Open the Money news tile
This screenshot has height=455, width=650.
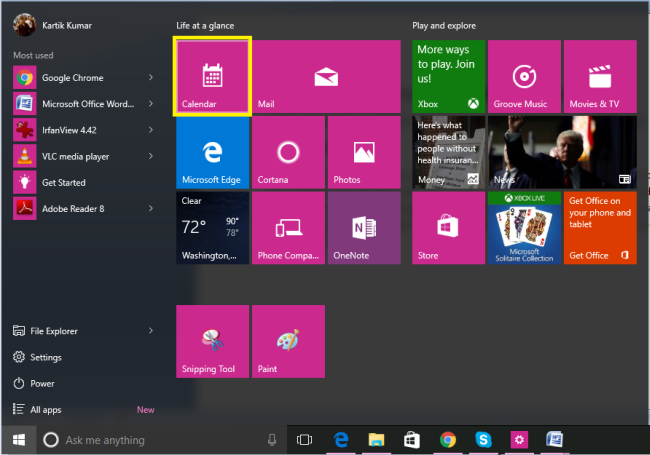click(x=449, y=152)
